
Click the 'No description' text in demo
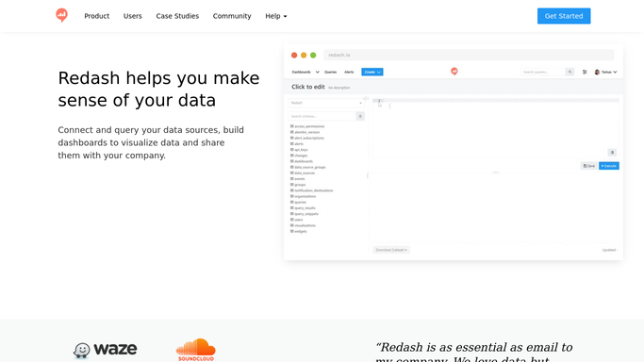coord(339,88)
